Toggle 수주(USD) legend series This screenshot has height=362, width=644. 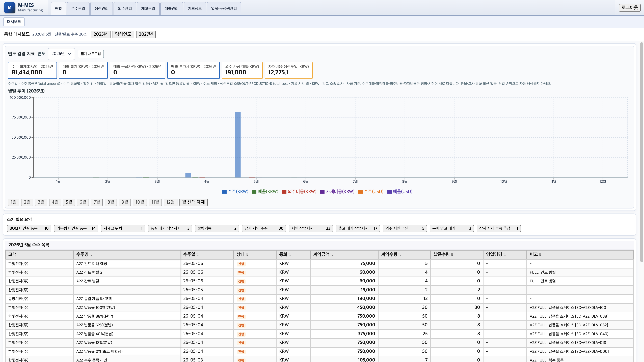[370, 192]
